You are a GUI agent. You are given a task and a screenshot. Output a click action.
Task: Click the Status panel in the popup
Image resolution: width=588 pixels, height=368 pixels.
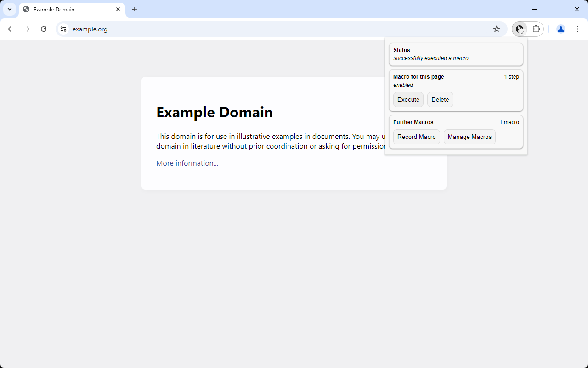[x=456, y=54]
